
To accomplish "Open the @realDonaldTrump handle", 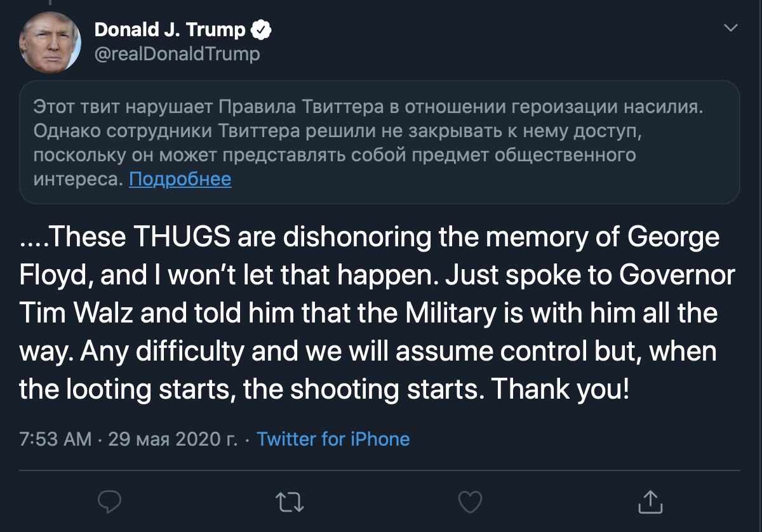I will click(x=177, y=54).
